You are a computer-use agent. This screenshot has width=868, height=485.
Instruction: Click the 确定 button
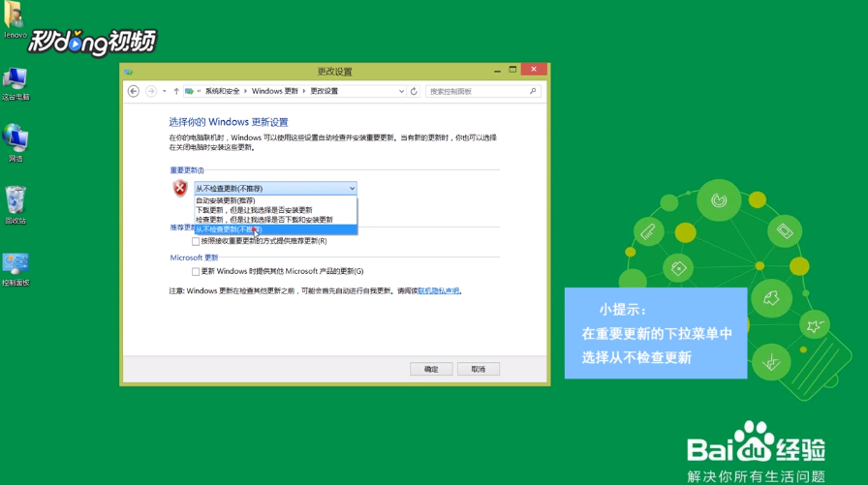tap(431, 369)
